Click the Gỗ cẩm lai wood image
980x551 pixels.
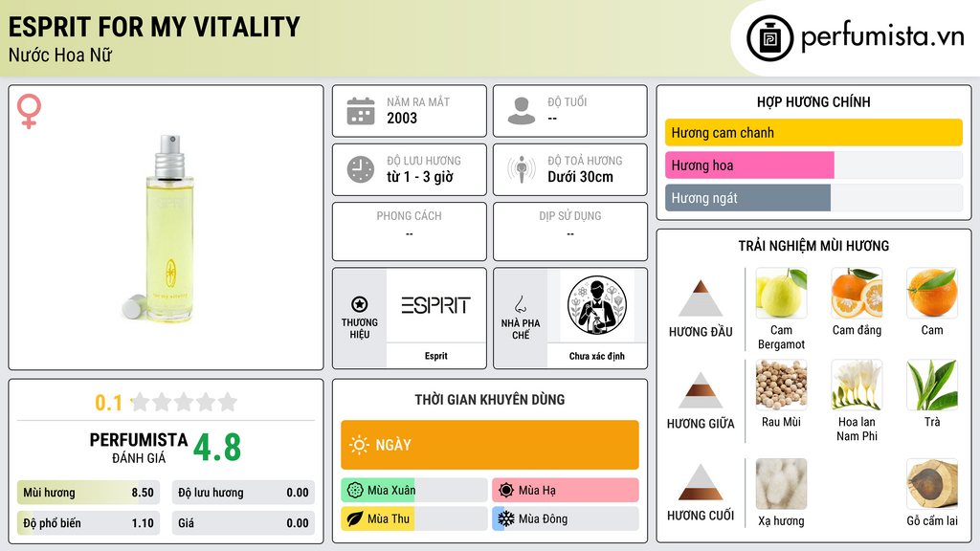point(932,484)
